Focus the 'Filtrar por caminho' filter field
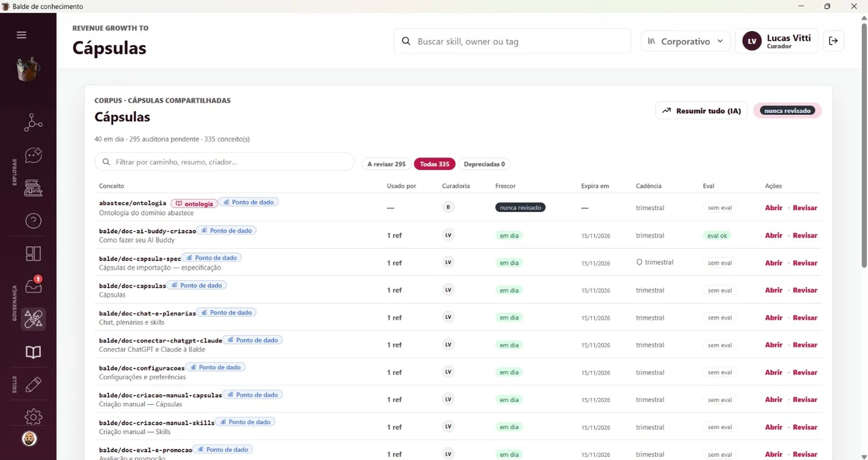The height and width of the screenshot is (460, 868). click(224, 162)
